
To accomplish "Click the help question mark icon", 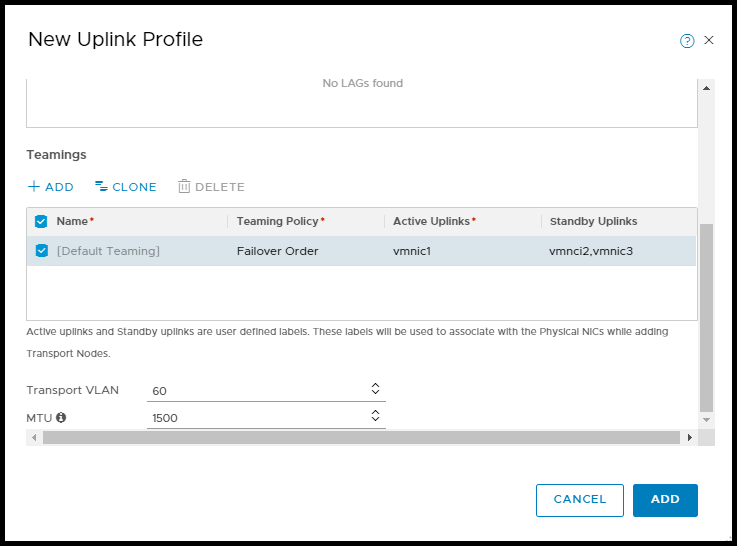I will click(x=687, y=41).
